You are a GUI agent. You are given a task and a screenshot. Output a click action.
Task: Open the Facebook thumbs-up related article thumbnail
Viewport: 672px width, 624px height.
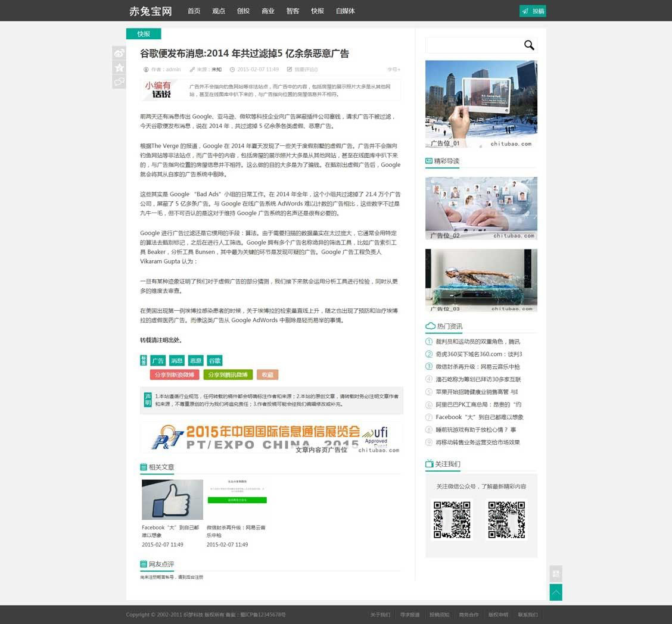pyautogui.click(x=172, y=500)
